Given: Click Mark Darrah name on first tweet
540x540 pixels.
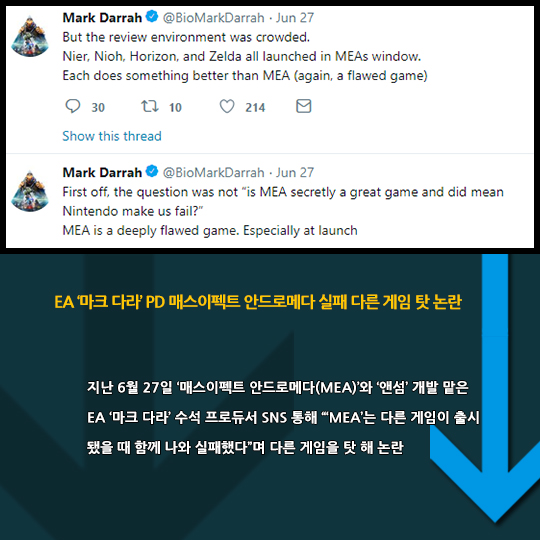Looking at the screenshot, I should (102, 18).
